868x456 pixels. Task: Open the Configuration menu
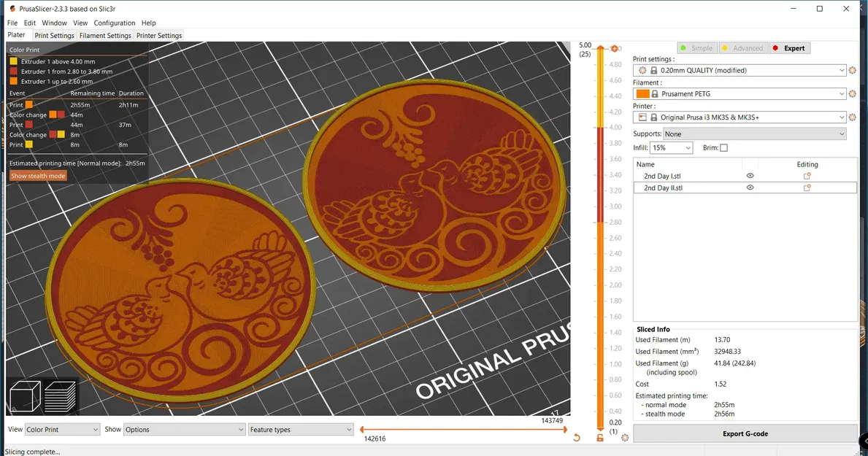coord(114,23)
